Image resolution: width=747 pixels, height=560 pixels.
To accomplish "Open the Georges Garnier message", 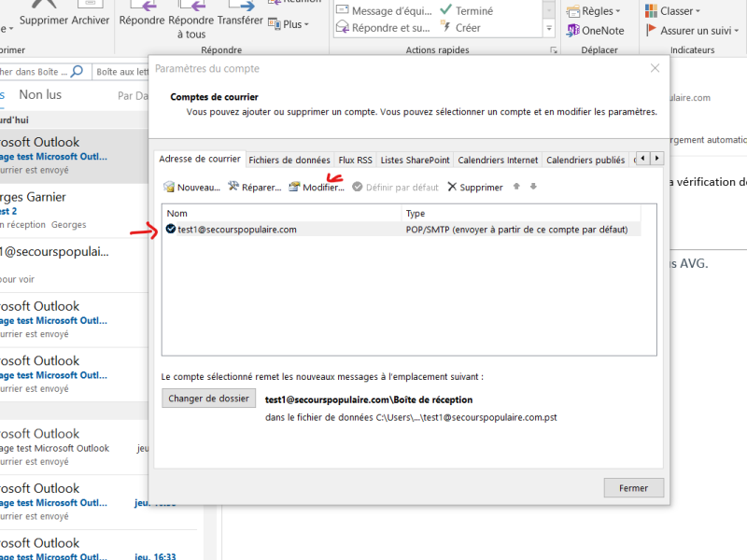I will [74, 211].
